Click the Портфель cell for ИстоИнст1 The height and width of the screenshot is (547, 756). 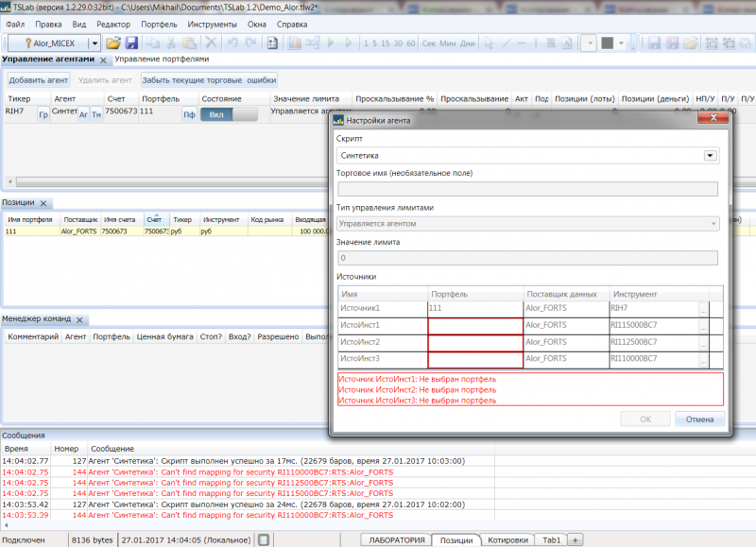tap(474, 325)
